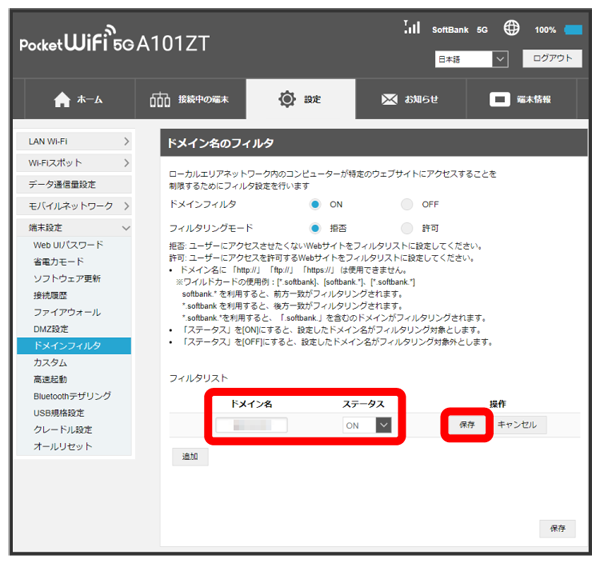Click the ログアウト button
This screenshot has height=563, width=600.
point(551,59)
